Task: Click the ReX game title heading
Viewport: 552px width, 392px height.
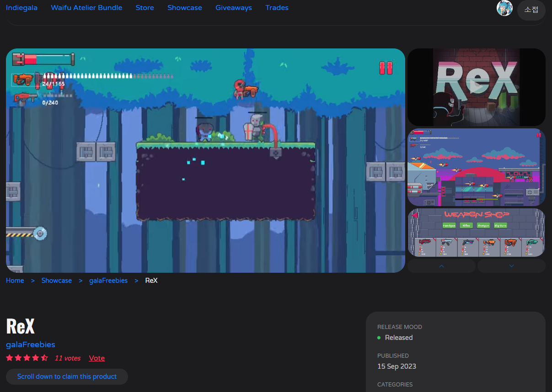Action: coord(21,326)
